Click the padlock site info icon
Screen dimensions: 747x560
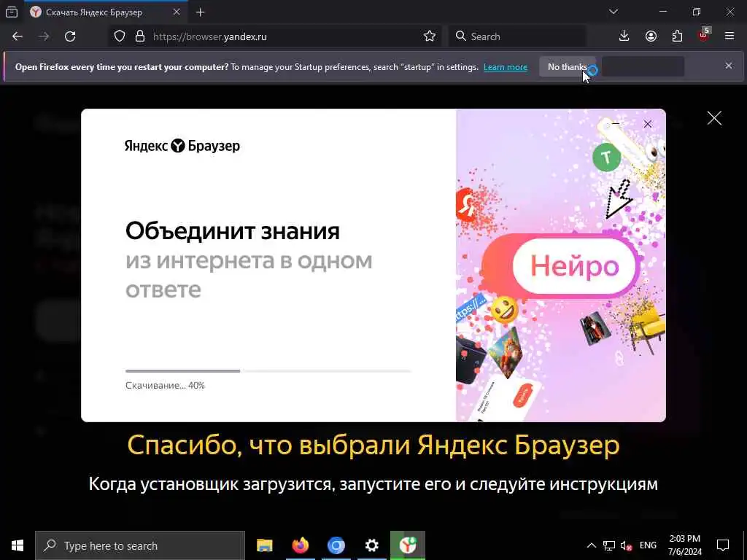pos(139,36)
